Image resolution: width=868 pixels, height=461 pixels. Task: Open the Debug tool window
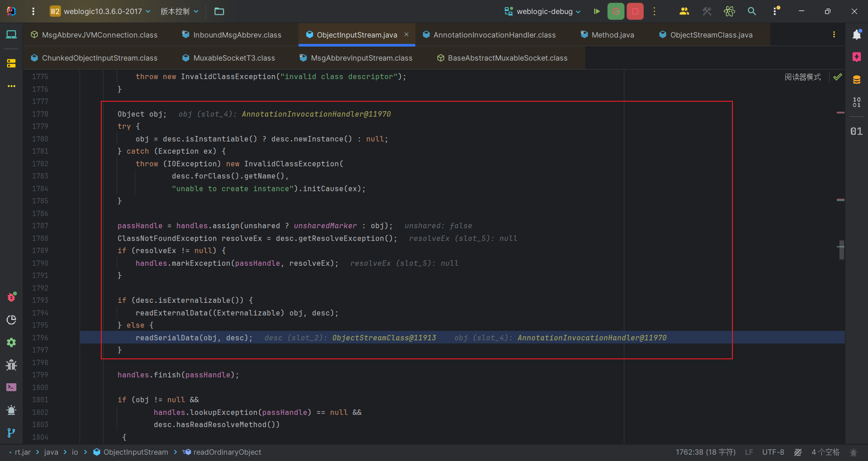(x=11, y=297)
